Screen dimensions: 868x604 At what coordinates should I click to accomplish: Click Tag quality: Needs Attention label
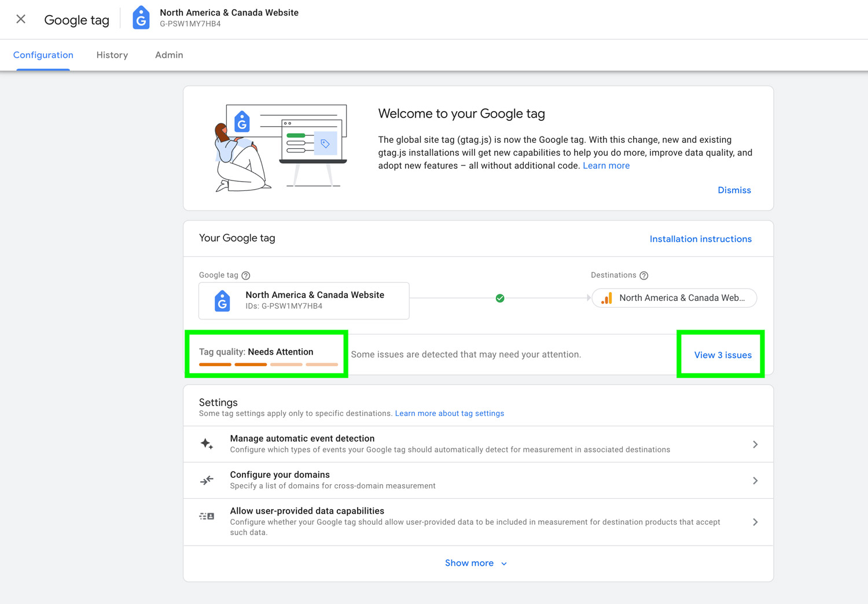coord(256,352)
